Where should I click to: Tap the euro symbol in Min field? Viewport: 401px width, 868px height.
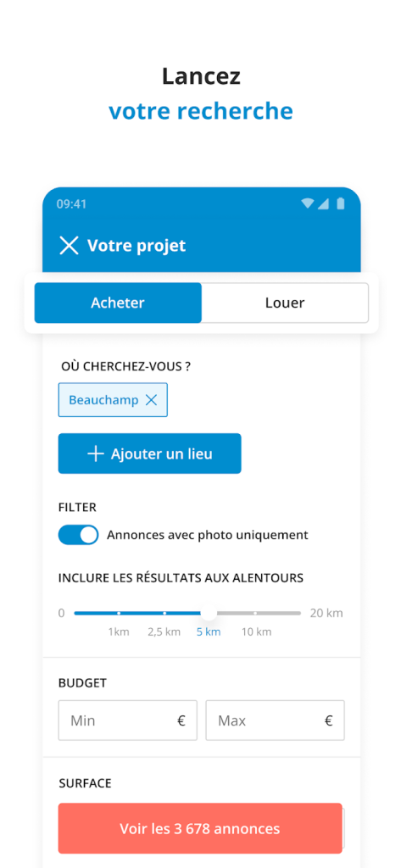[x=181, y=721]
